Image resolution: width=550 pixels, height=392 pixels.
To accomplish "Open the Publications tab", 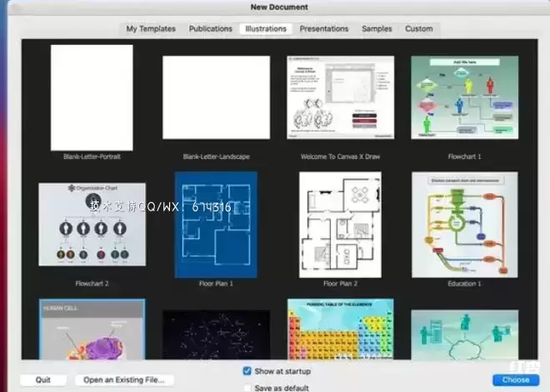I will tap(210, 28).
